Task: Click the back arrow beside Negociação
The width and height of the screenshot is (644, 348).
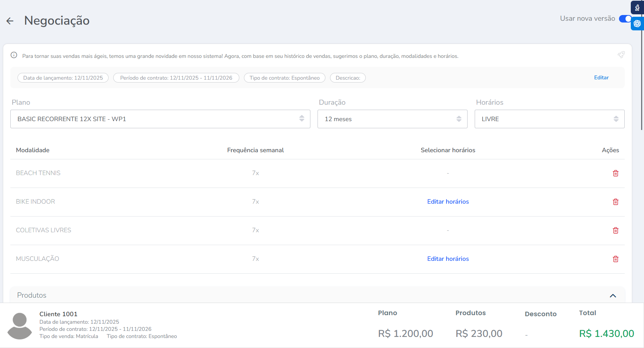Action: pos(10,21)
